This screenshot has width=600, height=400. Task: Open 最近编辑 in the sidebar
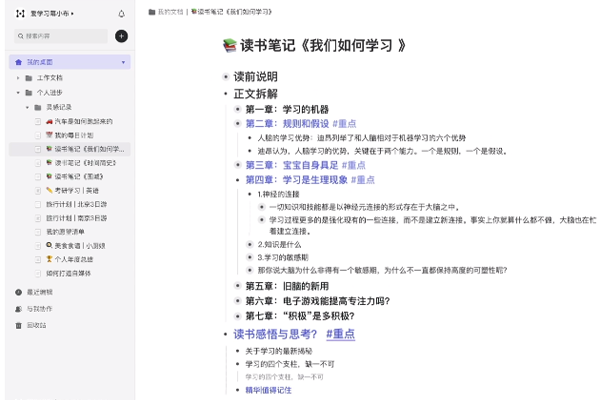[x=40, y=292]
